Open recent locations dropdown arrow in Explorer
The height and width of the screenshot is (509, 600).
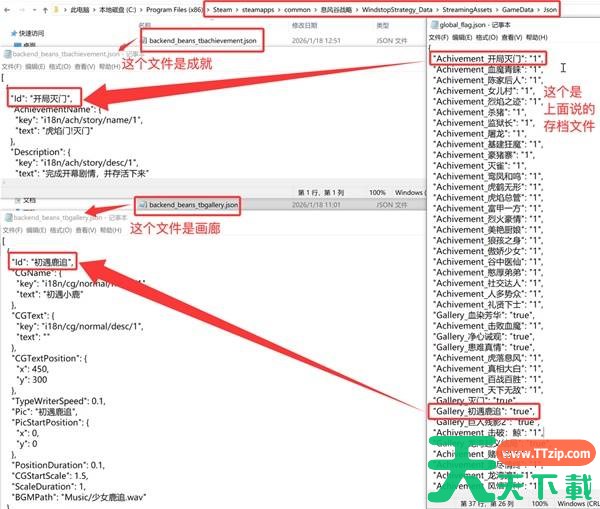[34, 10]
